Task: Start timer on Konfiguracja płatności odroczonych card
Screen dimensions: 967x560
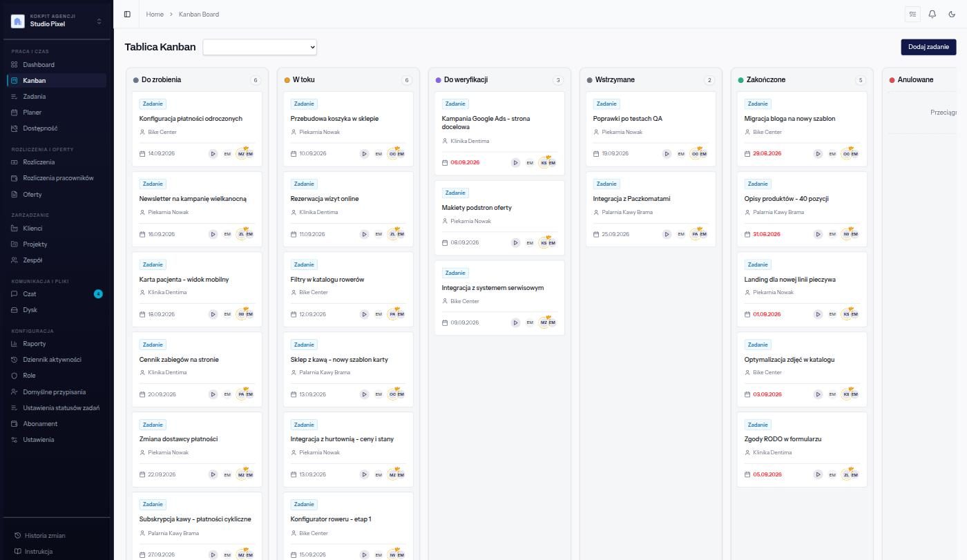Action: pos(213,154)
